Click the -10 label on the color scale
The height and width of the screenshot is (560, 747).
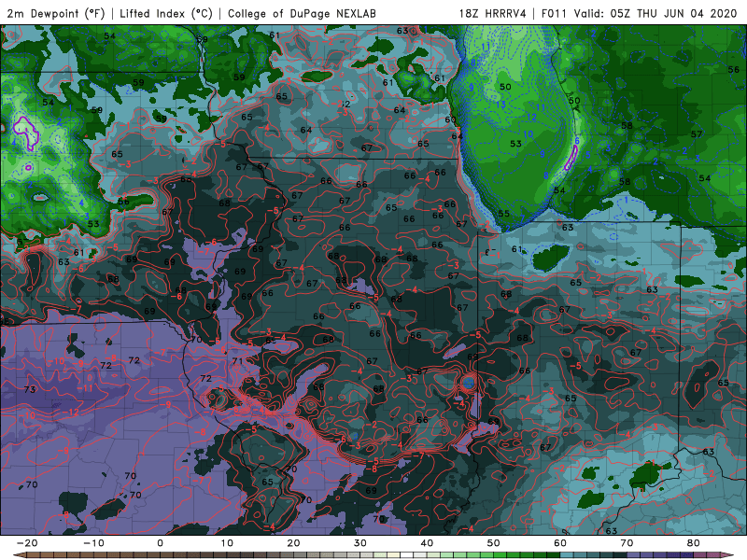(93, 543)
